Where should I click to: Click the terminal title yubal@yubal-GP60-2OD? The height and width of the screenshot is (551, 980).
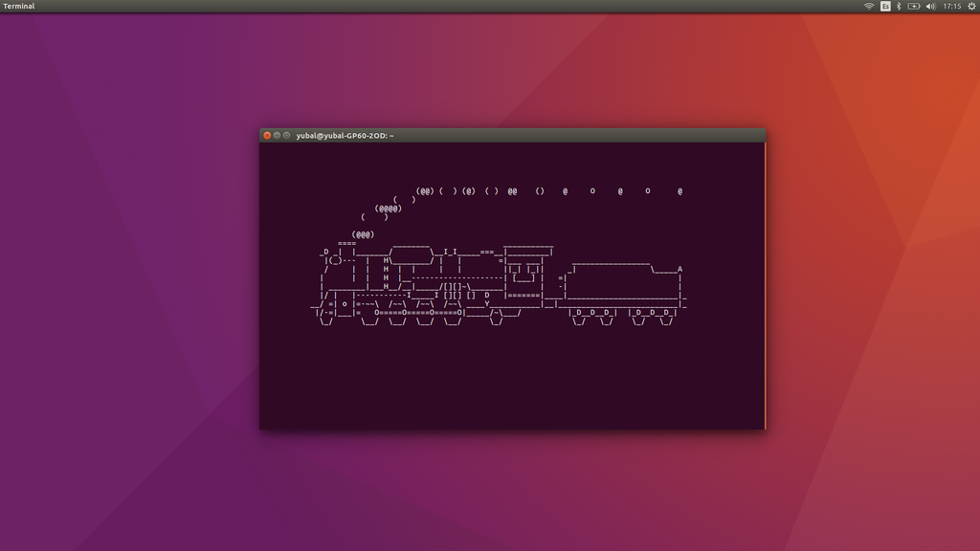pos(345,136)
